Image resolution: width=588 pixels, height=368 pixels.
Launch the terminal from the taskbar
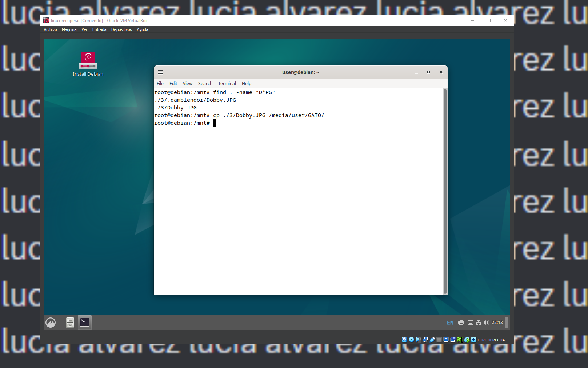pyautogui.click(x=84, y=322)
